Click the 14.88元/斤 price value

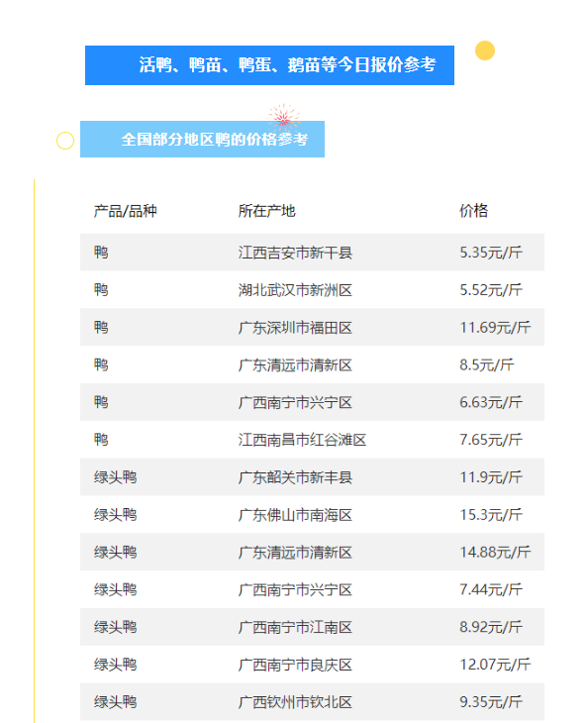point(495,553)
